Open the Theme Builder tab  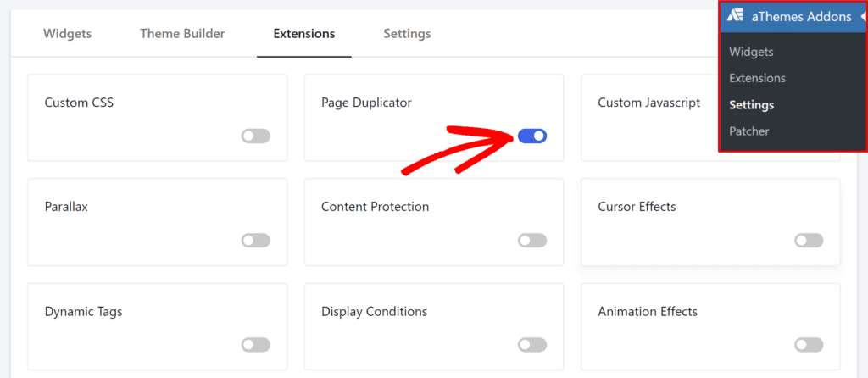coord(182,34)
